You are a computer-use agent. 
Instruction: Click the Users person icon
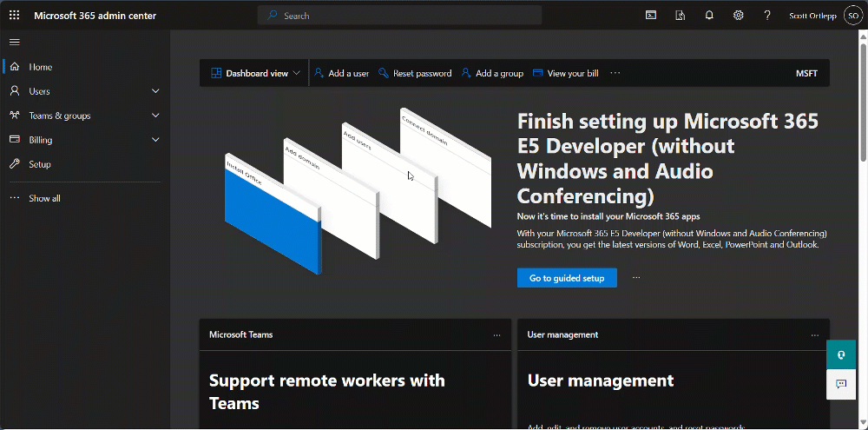click(x=15, y=91)
